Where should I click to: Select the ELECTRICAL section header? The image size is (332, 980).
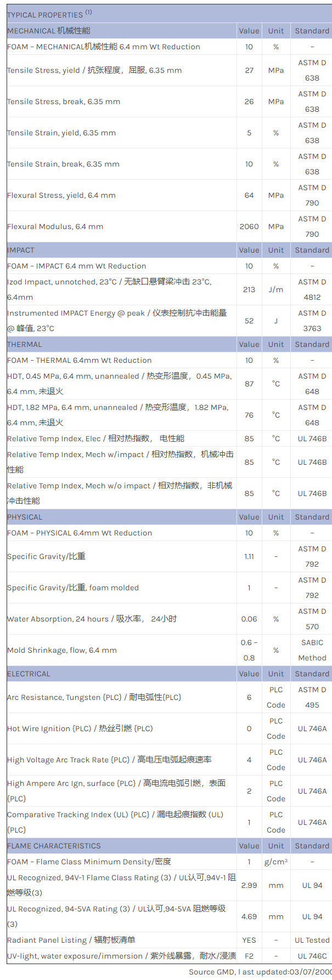click(x=29, y=674)
